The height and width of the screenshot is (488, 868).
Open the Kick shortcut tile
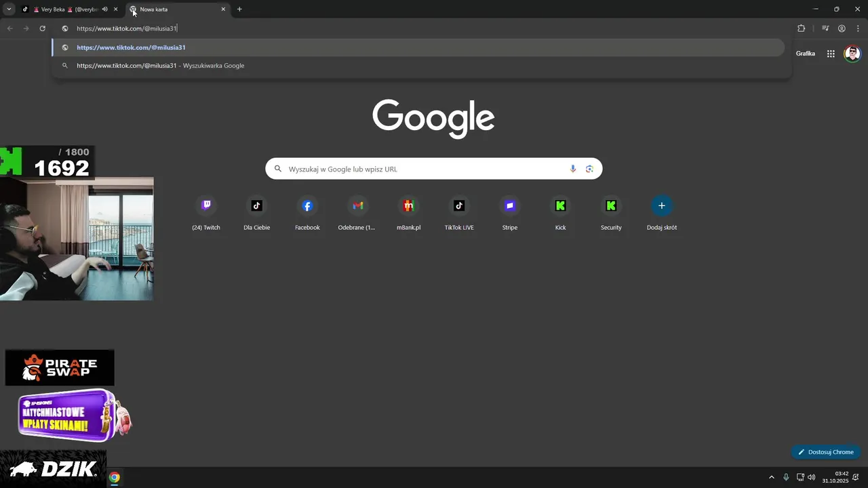560,213
